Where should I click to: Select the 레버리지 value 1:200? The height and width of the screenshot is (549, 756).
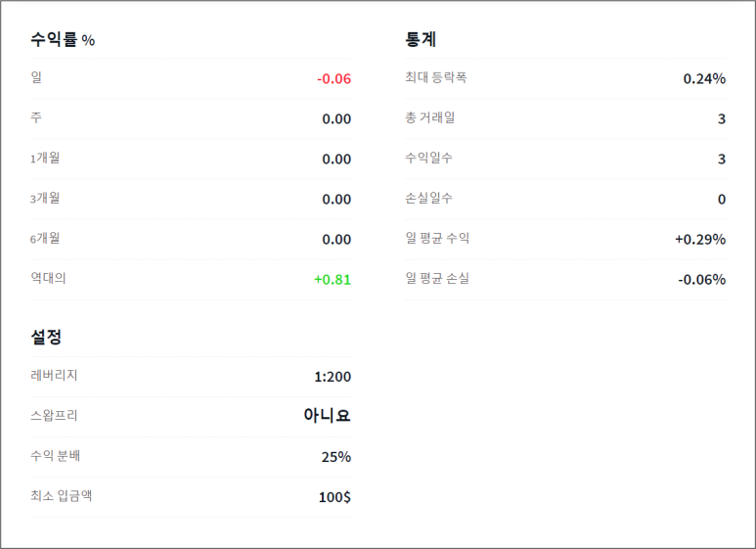pyautogui.click(x=333, y=377)
